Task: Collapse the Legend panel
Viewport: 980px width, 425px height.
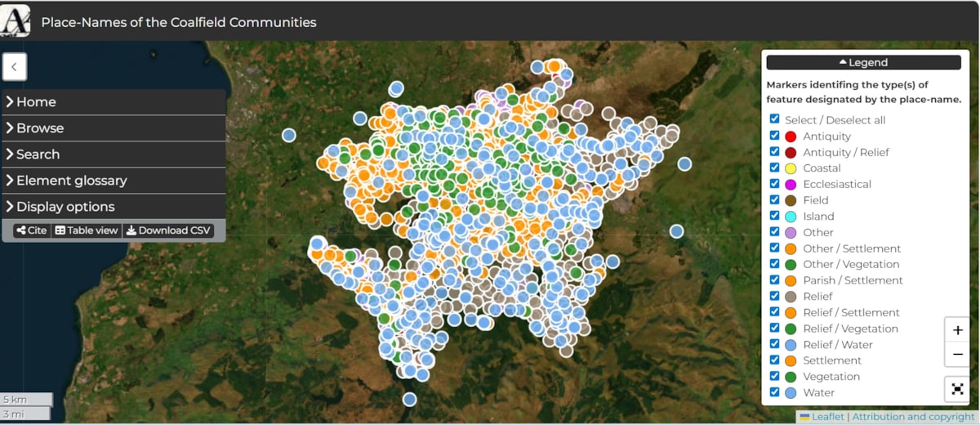Action: [863, 62]
